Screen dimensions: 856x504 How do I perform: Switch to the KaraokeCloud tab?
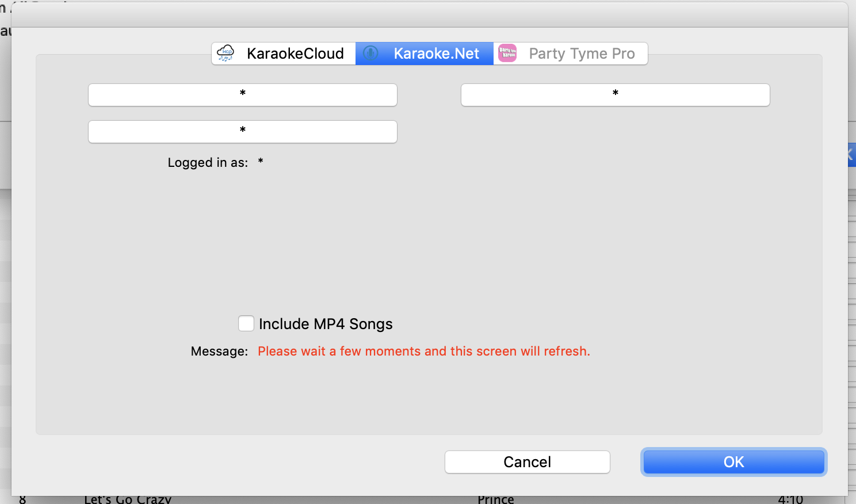[295, 54]
